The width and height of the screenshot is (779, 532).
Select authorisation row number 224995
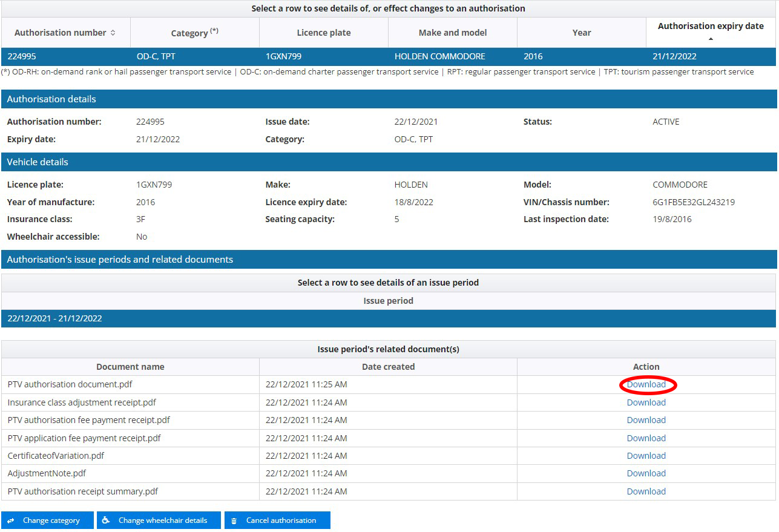[389, 56]
